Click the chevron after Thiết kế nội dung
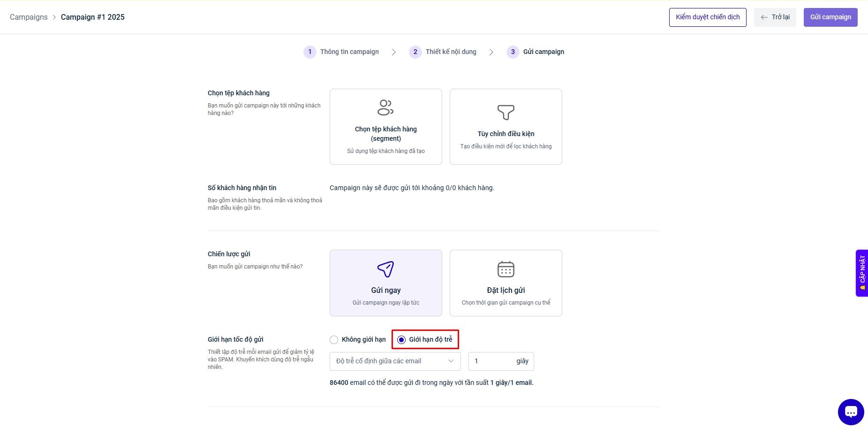Screen dimensions: 868x429 tap(491, 52)
